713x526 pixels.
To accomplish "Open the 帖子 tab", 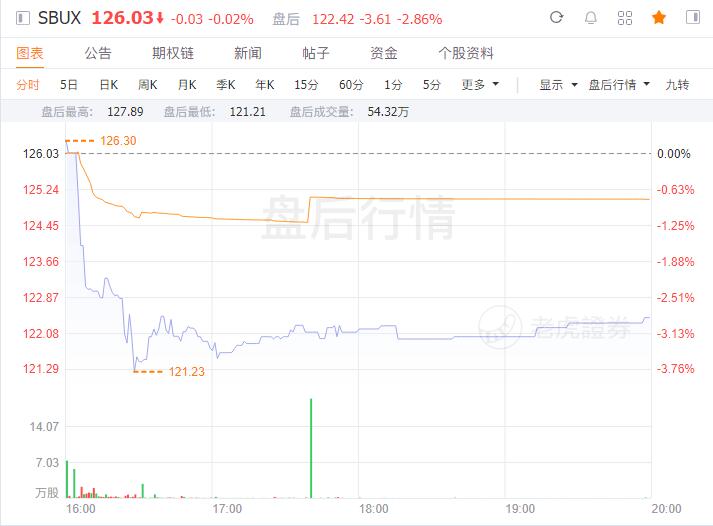I will point(316,53).
